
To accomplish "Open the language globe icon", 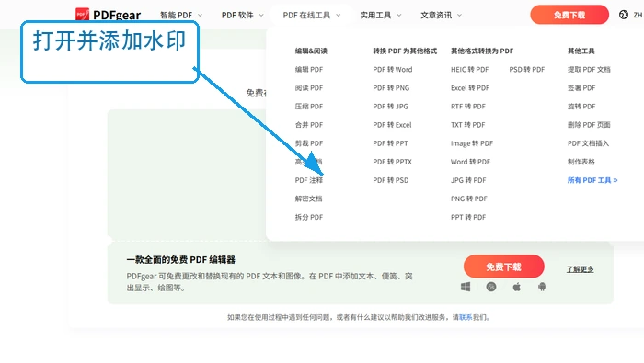I will pyautogui.click(x=624, y=15).
